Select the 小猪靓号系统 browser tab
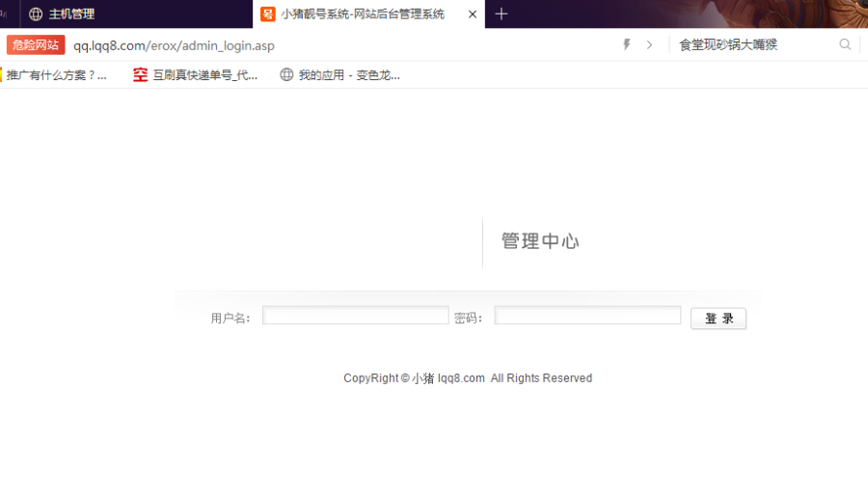 (368, 14)
